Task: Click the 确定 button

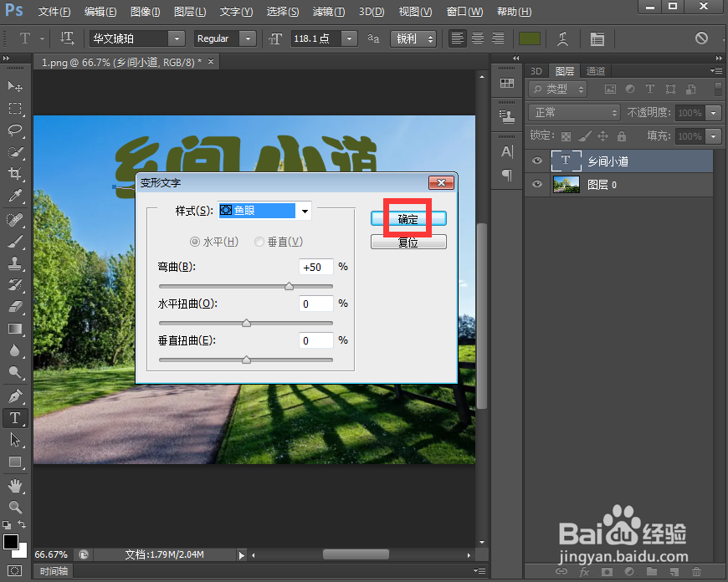Action: [x=408, y=218]
